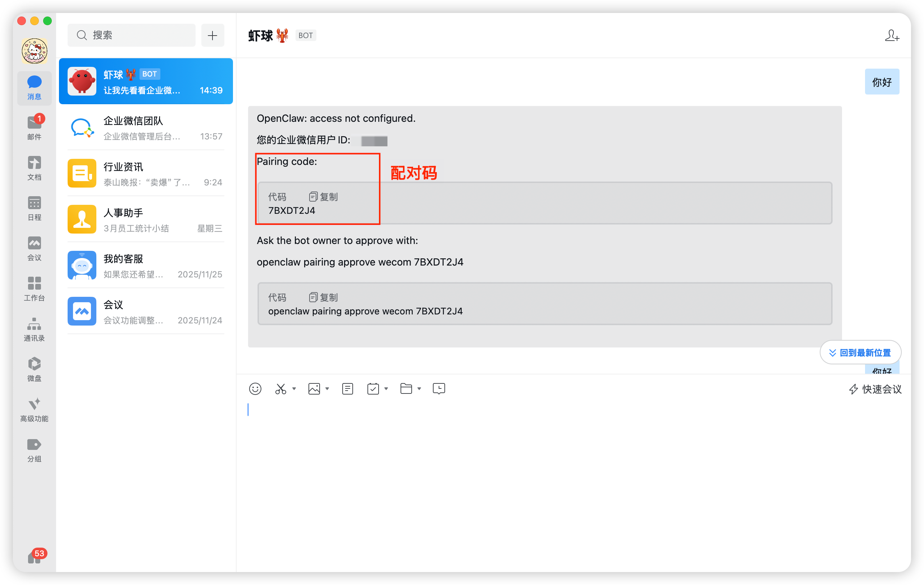Click the image send icon

tap(314, 388)
